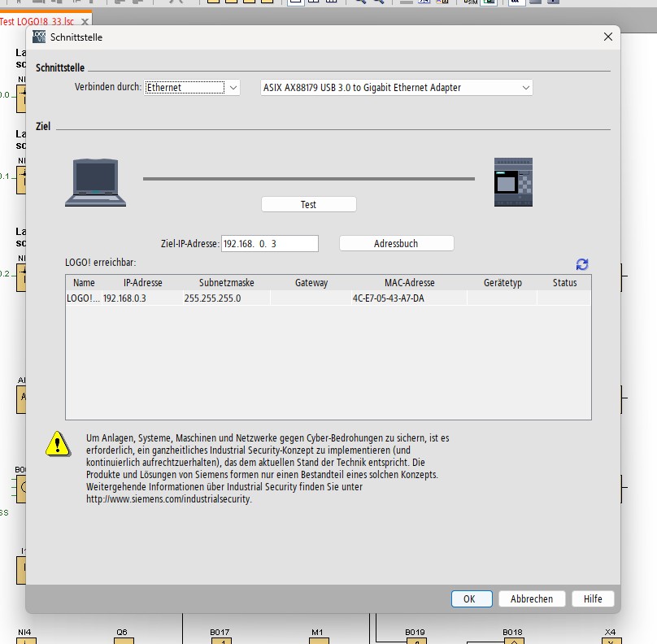Viewport: 657px width, 644px height.
Task: Confirm the dialog with OK
Action: (472, 598)
